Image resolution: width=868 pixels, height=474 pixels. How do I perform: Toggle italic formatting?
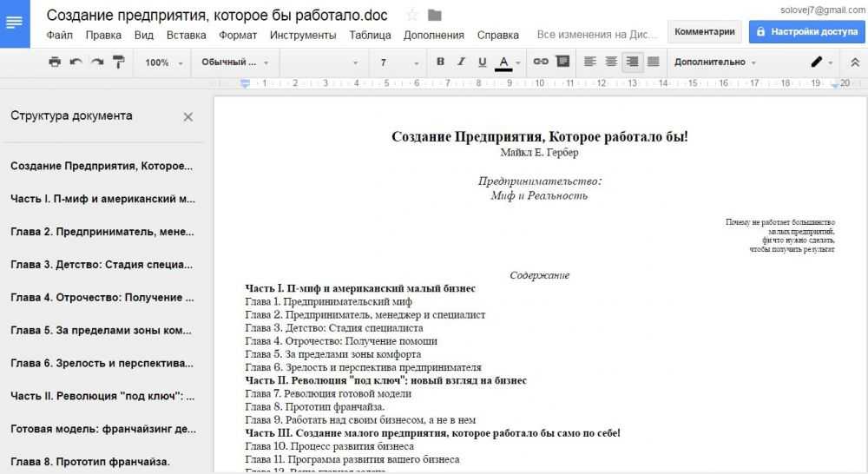(461, 62)
